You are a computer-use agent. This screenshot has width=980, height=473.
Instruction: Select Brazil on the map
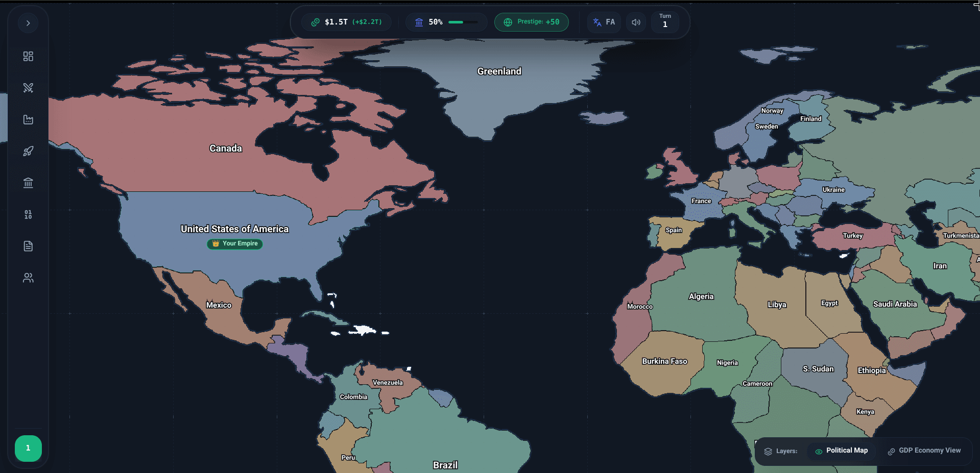pos(445,465)
